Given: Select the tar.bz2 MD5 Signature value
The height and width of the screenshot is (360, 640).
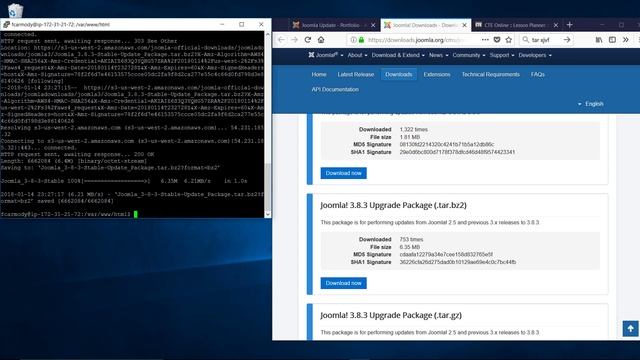Looking at the screenshot, I should tap(446, 255).
